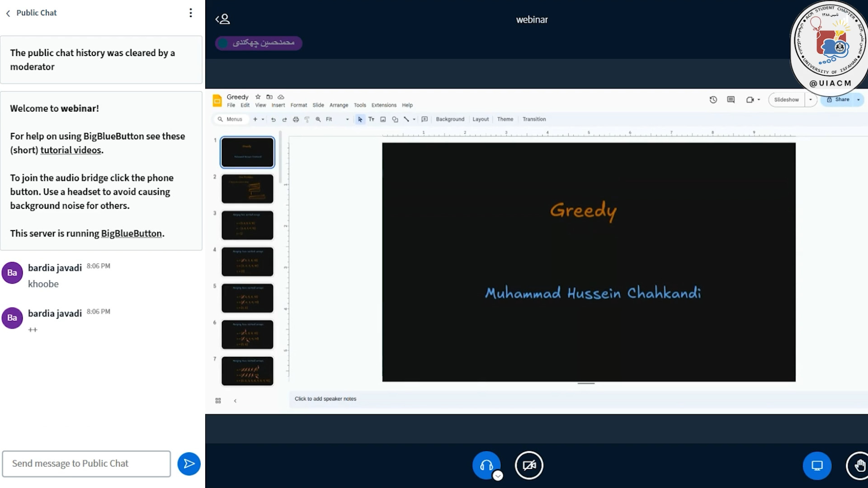Viewport: 868px width, 488px height.
Task: Open the Layout options
Action: point(481,119)
